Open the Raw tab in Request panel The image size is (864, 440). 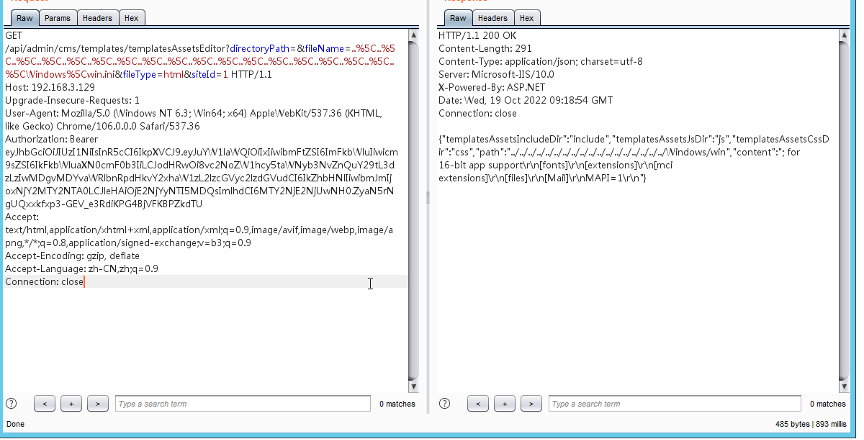click(x=24, y=18)
